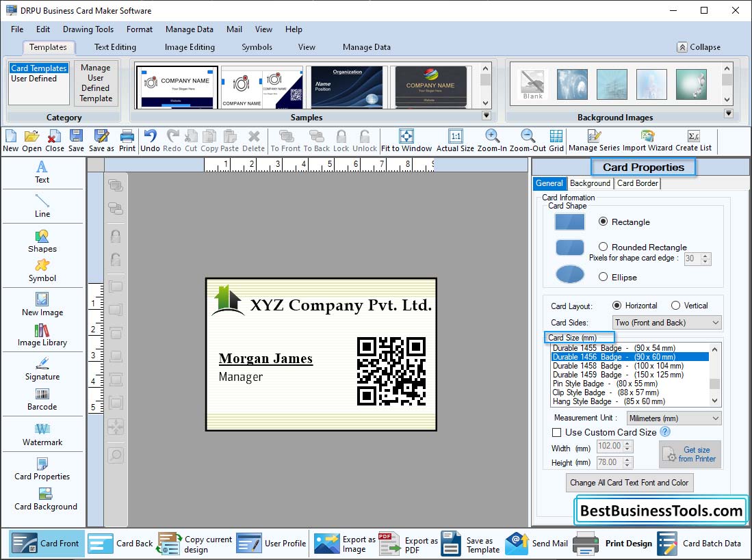Zoom-Out of the card canvas
Screen dimensions: 752x560
pos(528,142)
